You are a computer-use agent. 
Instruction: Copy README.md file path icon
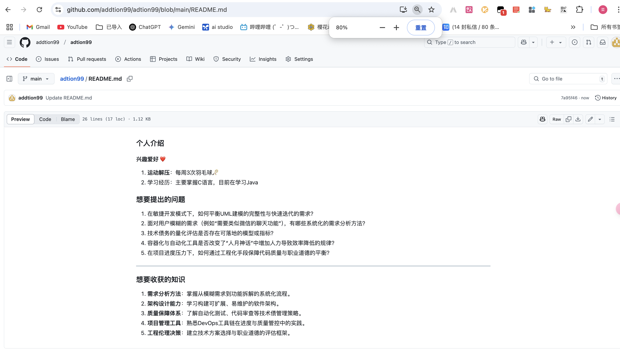click(x=130, y=79)
